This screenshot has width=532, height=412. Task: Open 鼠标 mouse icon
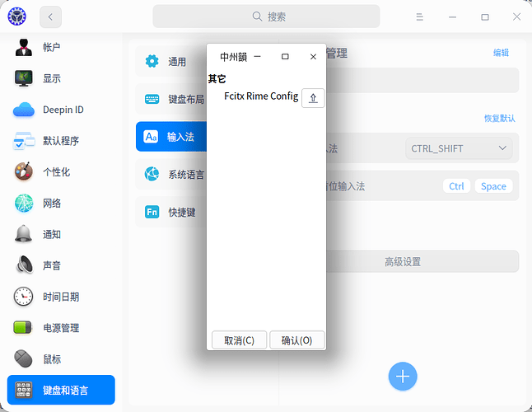[23, 358]
